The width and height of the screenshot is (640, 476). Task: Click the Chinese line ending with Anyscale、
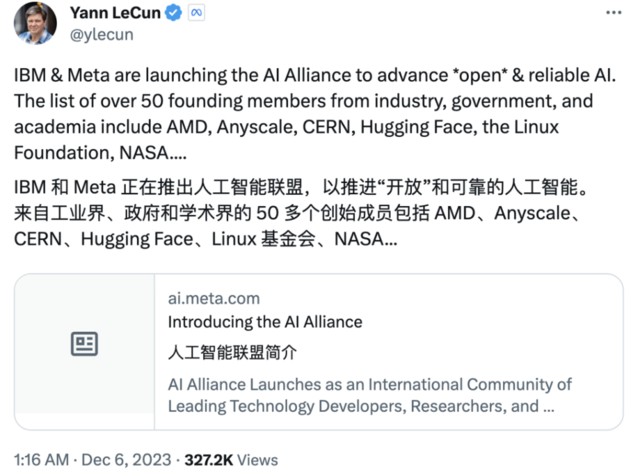314,215
